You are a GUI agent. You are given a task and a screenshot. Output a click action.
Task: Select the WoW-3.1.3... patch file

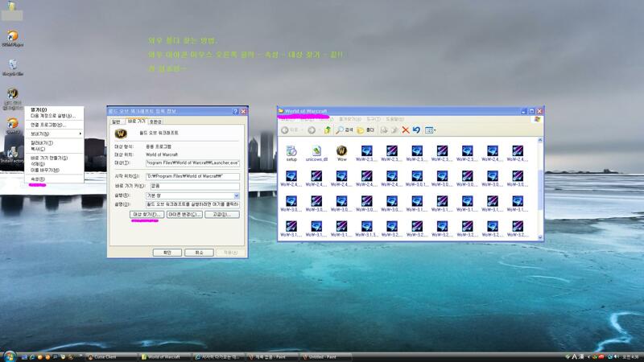pos(366,229)
